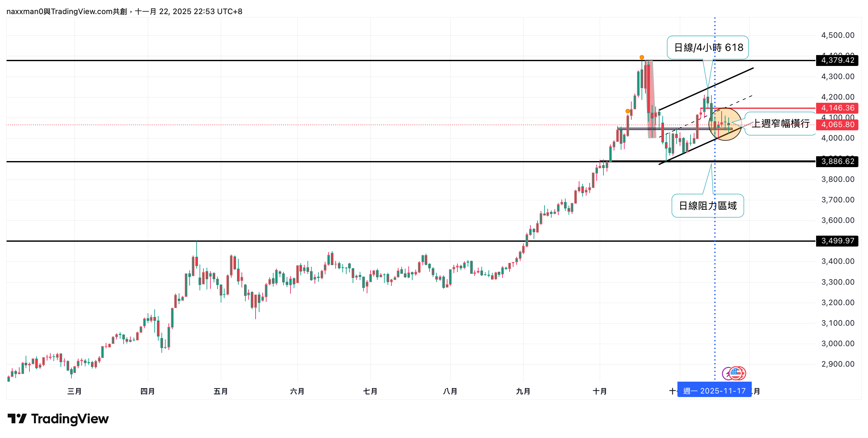Screen dimensions: 868x438
Task: Click the 4,500.00 price axis value
Action: [838, 35]
